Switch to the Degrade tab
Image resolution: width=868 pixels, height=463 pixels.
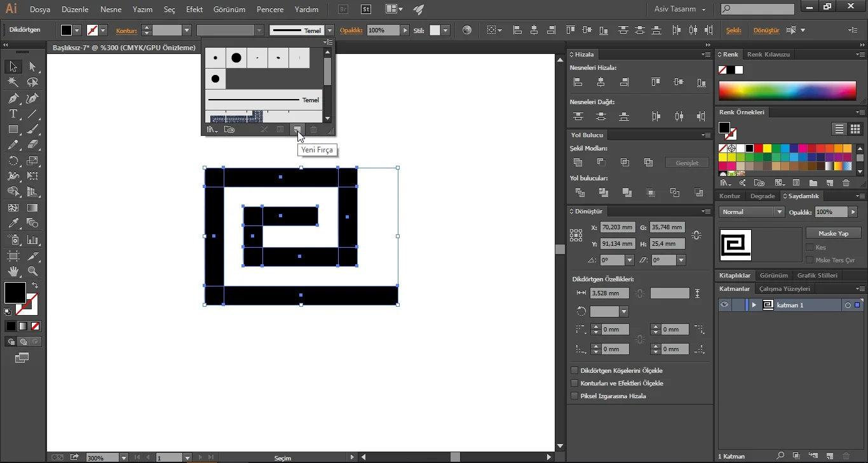(x=763, y=196)
